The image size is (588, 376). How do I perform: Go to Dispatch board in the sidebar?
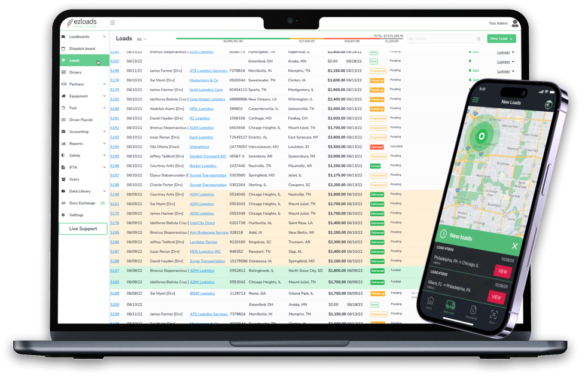[82, 48]
